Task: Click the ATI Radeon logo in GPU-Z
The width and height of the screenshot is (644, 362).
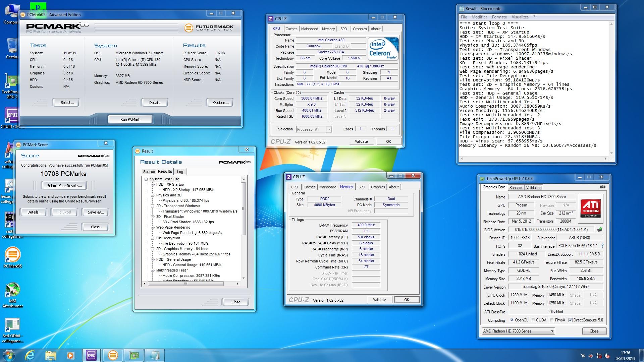Action: (x=591, y=208)
